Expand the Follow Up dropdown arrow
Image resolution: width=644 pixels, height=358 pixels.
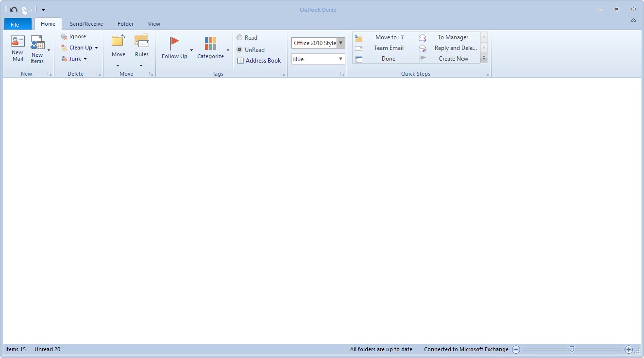click(x=191, y=50)
